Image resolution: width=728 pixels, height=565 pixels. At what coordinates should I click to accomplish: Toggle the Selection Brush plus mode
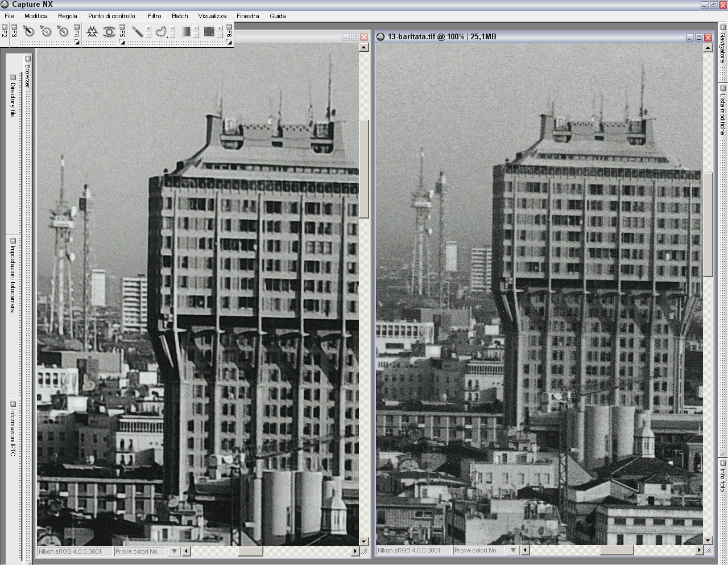(x=148, y=28)
